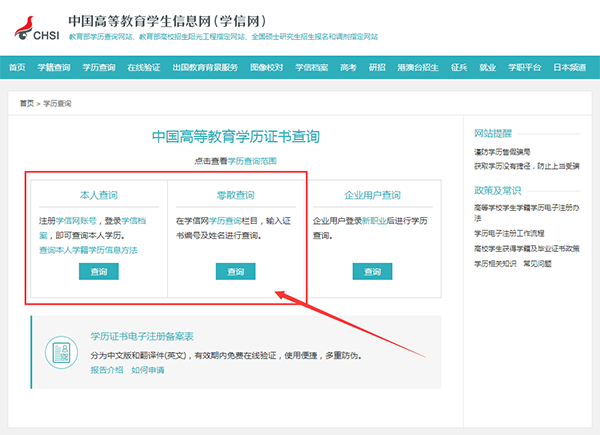Select 港澳台招生 navigation item
This screenshot has width=600, height=435.
pyautogui.click(x=418, y=68)
